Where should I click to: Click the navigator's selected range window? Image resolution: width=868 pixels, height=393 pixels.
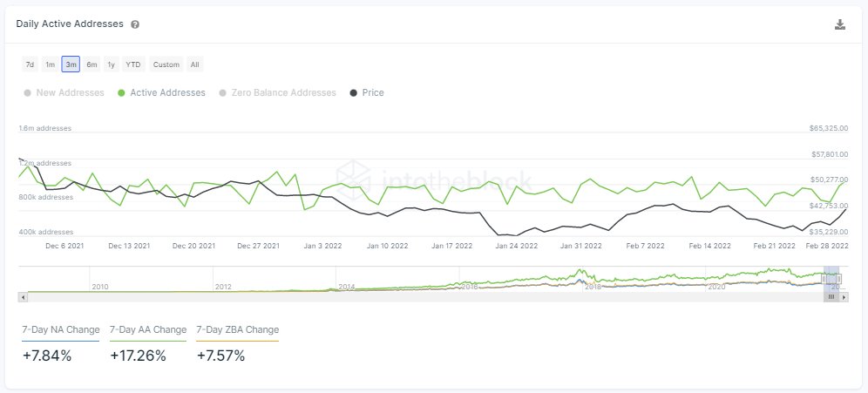[x=832, y=280]
